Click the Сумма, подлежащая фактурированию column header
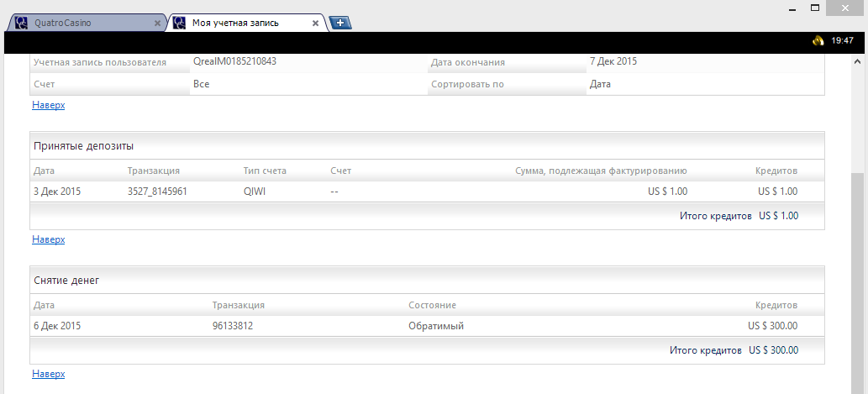Viewport: 868px width, 394px height. (601, 171)
